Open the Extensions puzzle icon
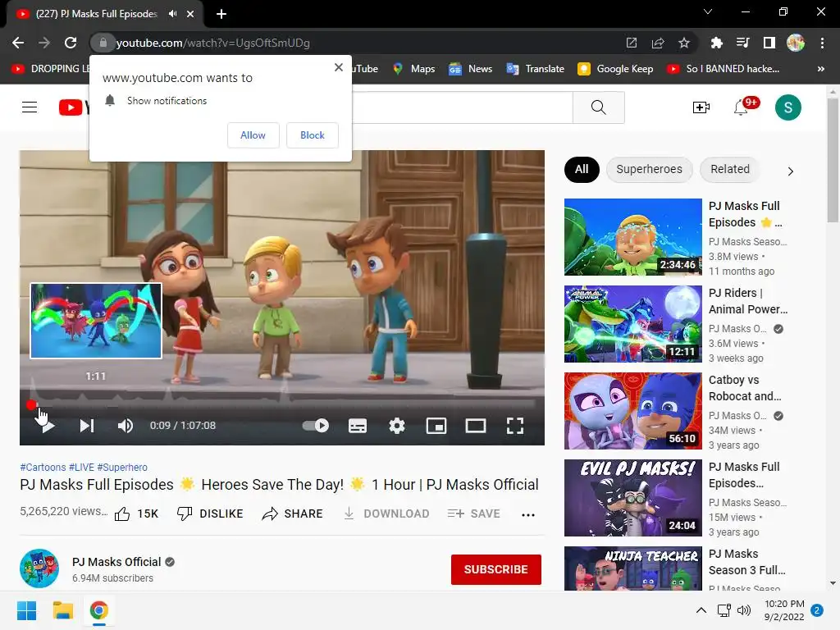The image size is (840, 630). tap(716, 43)
